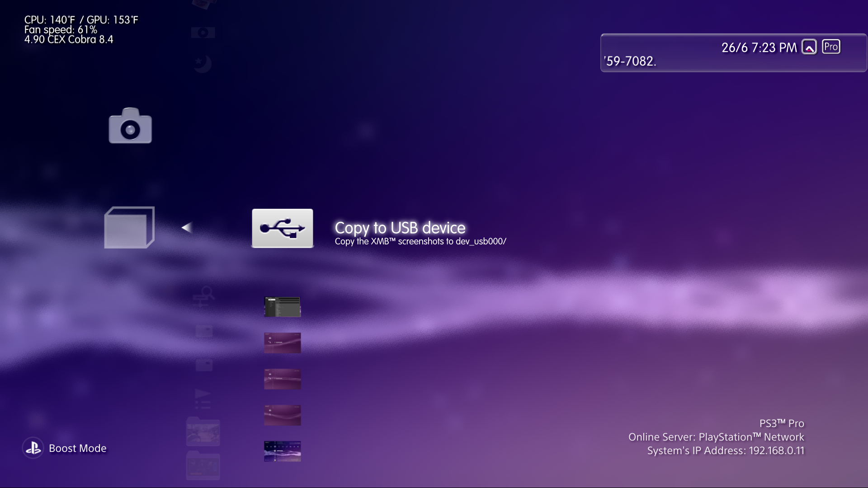Click the fan speed 61% readout
This screenshot has width=868, height=488.
(61, 29)
